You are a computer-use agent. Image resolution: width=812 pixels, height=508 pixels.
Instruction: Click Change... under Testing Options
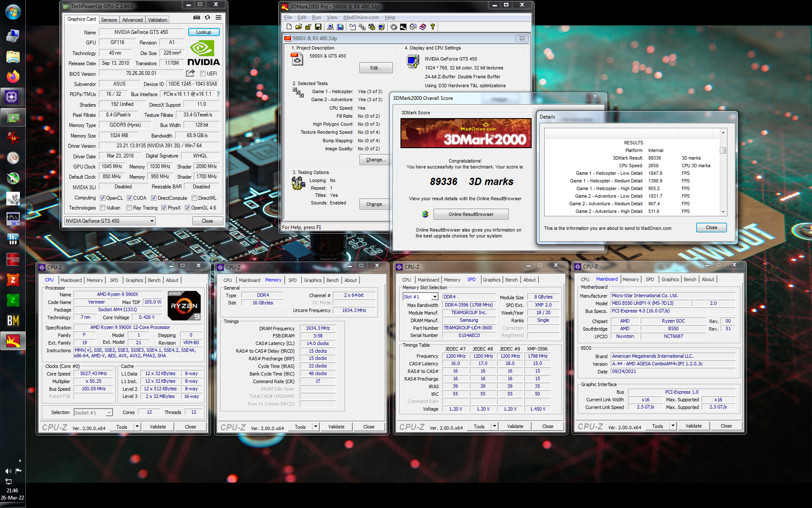pos(374,204)
